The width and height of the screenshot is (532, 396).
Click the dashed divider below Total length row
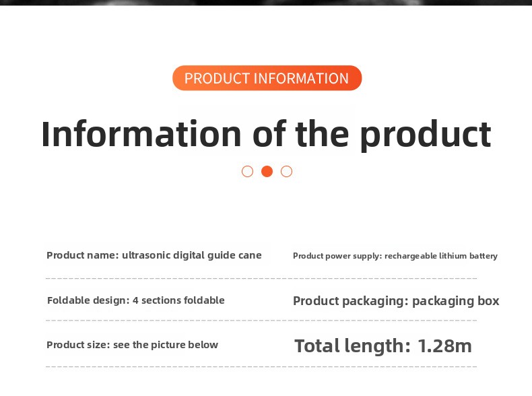261,367
